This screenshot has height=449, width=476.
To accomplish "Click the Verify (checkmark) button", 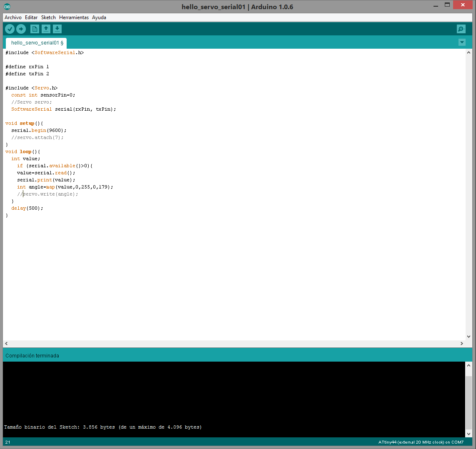I will tap(10, 29).
